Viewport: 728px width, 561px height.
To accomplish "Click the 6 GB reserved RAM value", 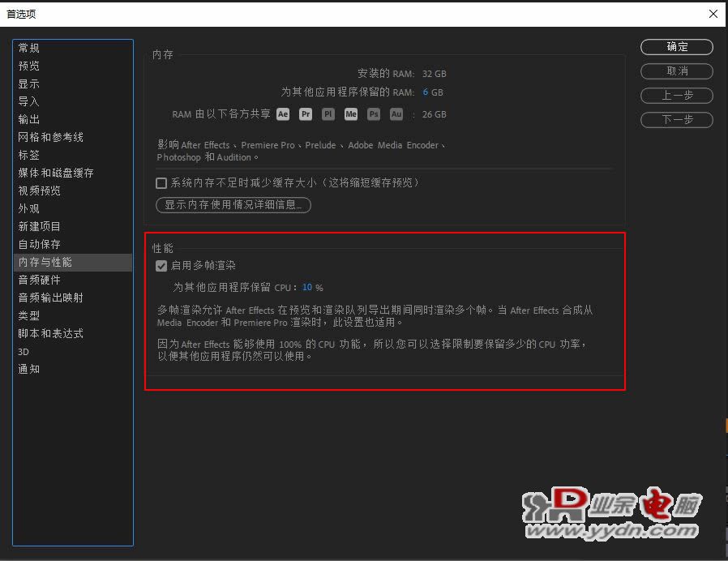I will pyautogui.click(x=433, y=92).
